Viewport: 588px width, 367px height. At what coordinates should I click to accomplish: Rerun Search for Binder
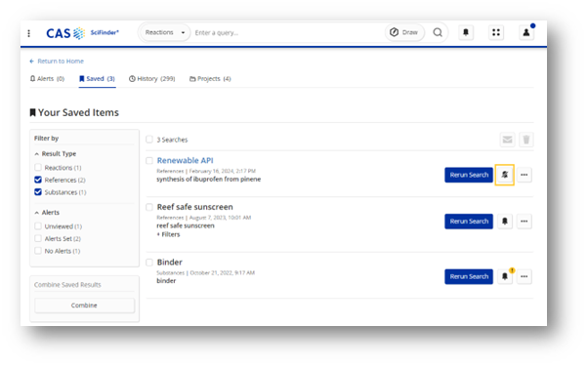(x=469, y=276)
